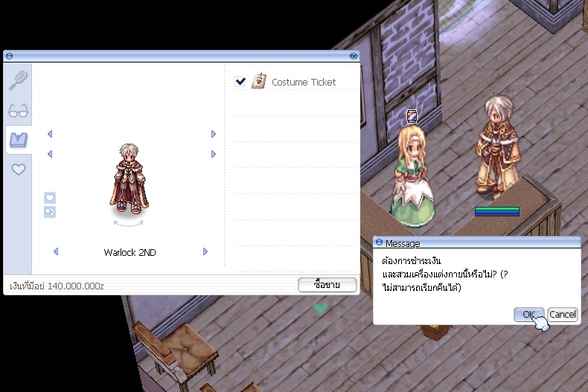This screenshot has height=392, width=588.
Task: Go to previous costume before Warlock 2ND
Action: [56, 252]
